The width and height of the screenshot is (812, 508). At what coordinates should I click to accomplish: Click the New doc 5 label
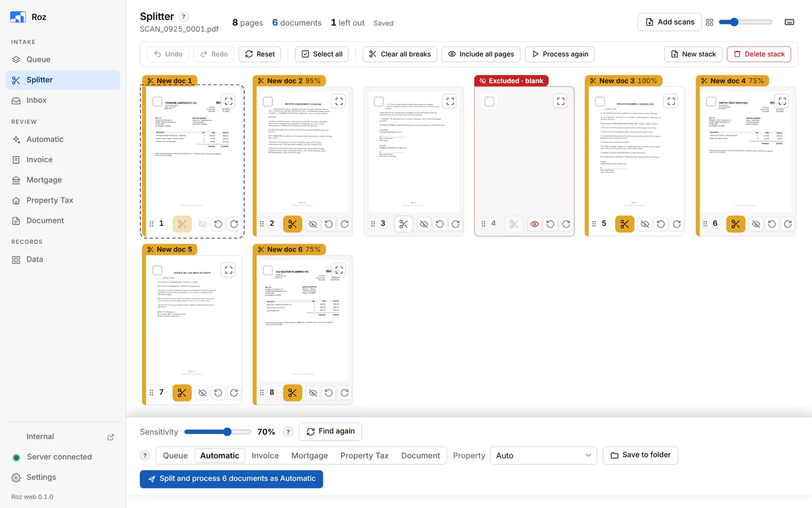[x=170, y=249]
